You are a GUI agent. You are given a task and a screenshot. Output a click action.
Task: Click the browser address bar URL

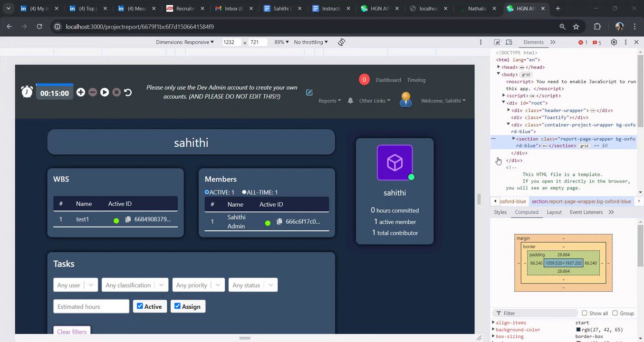[140, 27]
